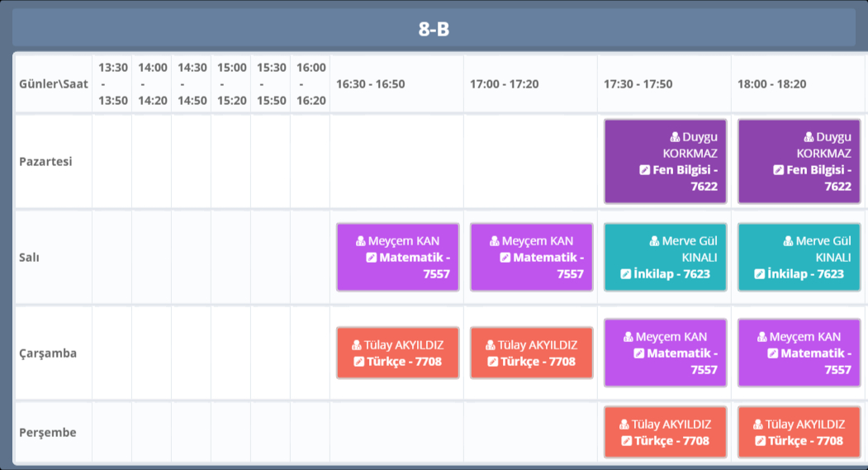Image resolution: width=868 pixels, height=470 pixels.
Task: Select the Perşembe 18:00 Türkçe lesson card
Action: click(799, 432)
